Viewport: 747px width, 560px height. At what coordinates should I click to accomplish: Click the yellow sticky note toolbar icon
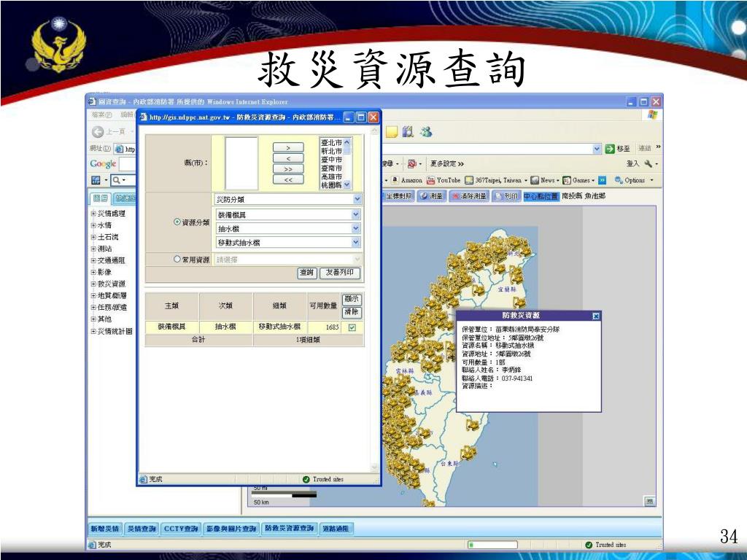[391, 132]
